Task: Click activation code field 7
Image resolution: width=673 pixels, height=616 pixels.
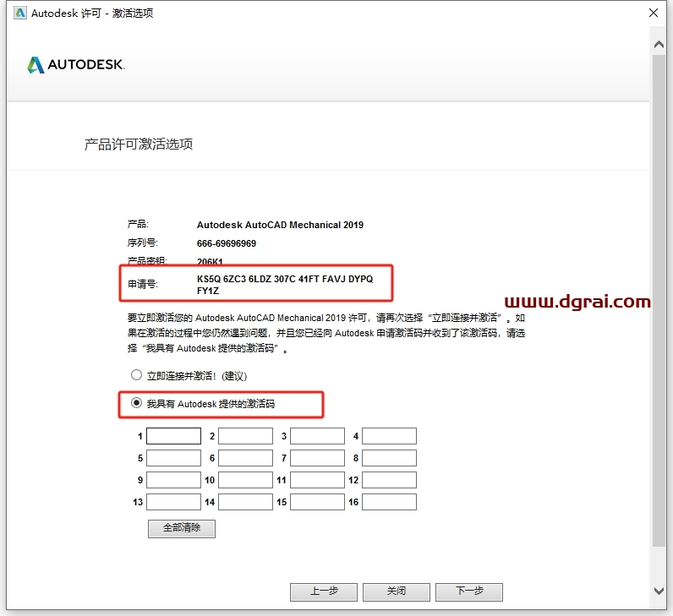Action: 317,458
